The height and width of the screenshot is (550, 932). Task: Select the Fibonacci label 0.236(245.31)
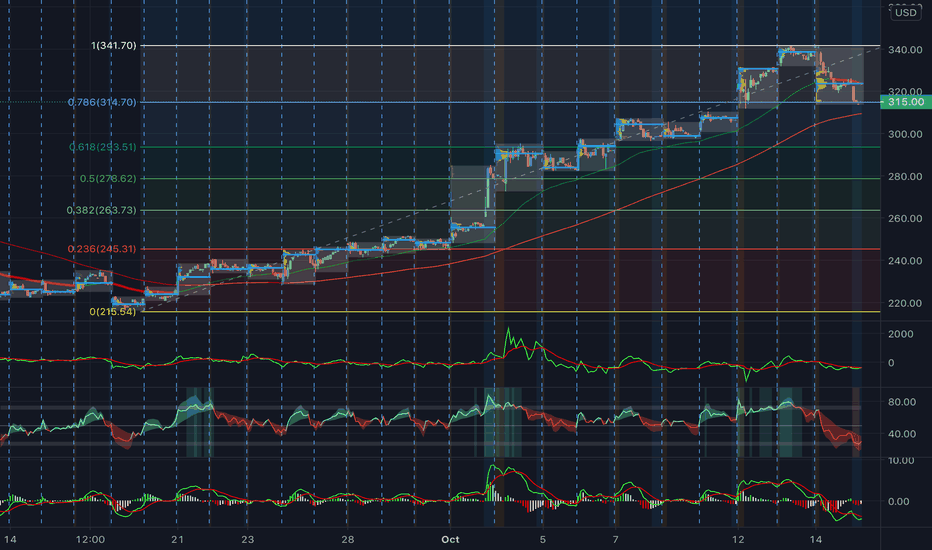102,249
